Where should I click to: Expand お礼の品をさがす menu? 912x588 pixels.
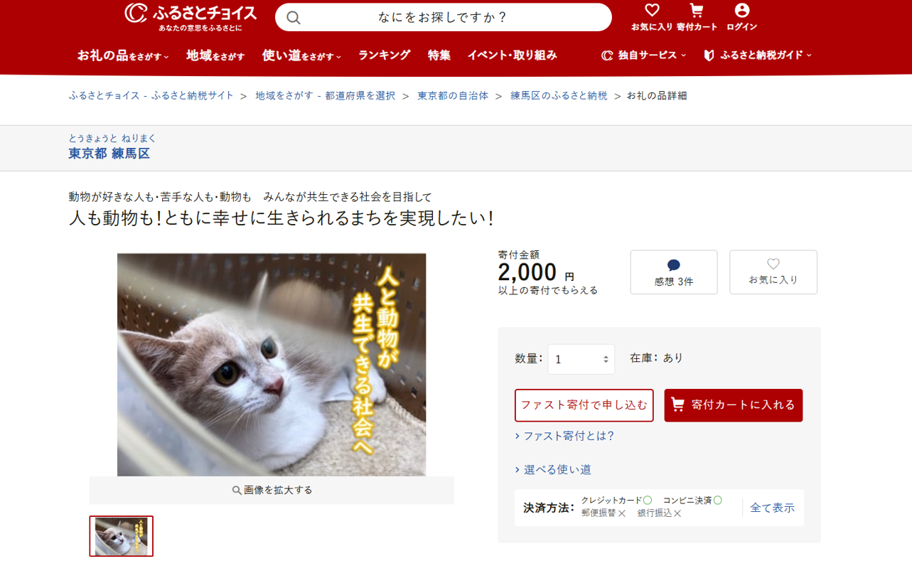[x=123, y=55]
